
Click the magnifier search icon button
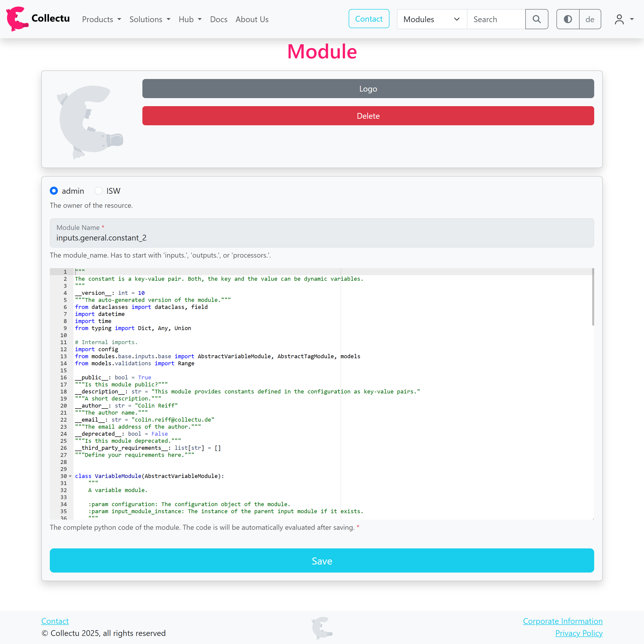click(x=536, y=19)
